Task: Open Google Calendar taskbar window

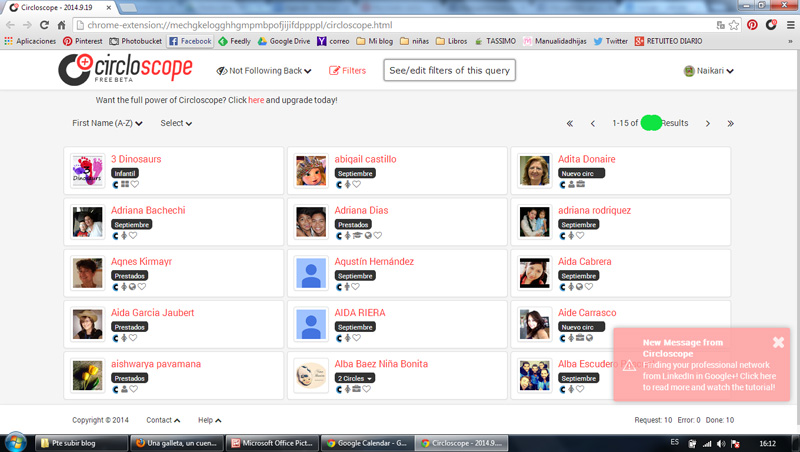Action: (x=367, y=443)
